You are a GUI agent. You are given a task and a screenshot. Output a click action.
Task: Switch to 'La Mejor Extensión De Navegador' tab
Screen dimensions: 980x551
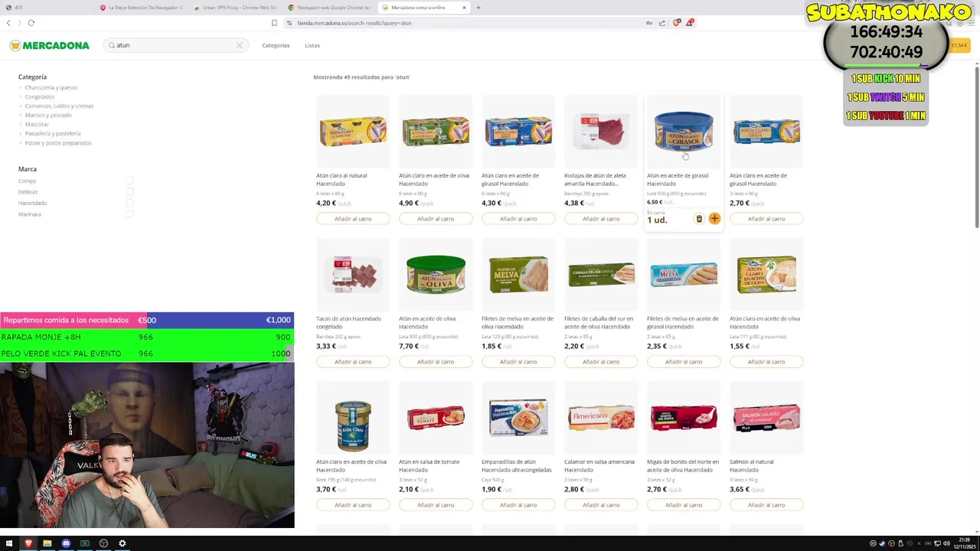click(142, 8)
